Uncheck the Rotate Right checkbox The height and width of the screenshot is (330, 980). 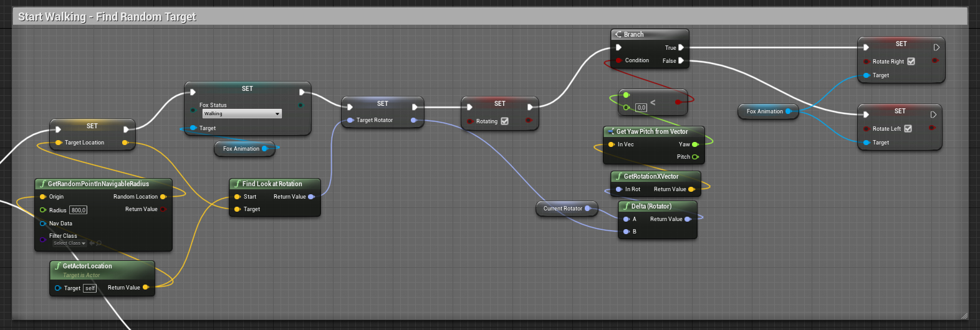(911, 62)
